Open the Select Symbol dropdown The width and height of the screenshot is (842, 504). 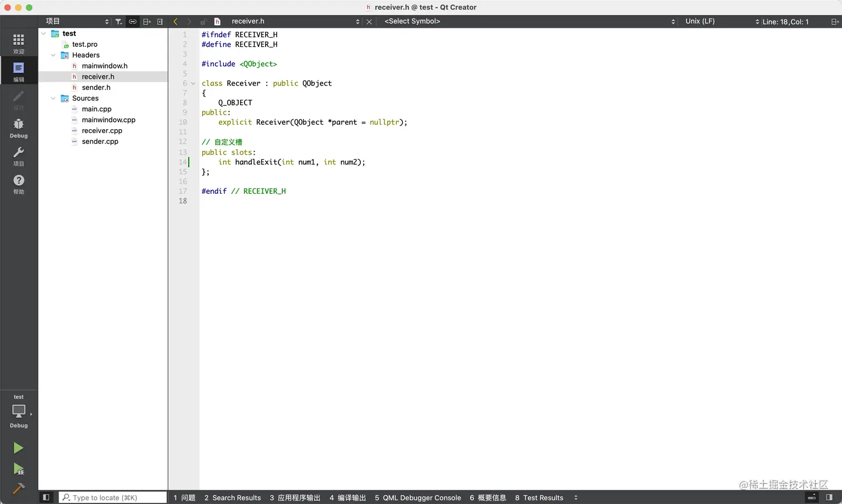(x=529, y=21)
